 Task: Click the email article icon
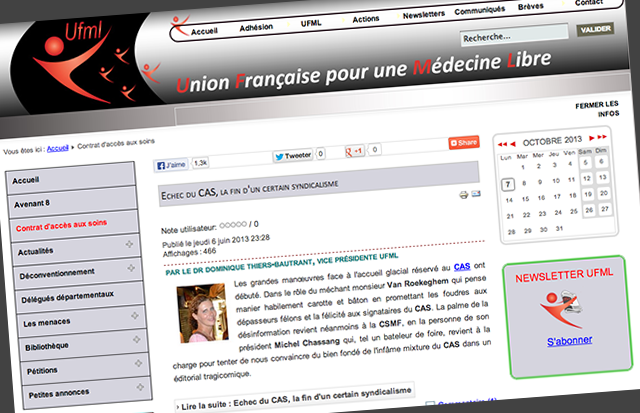[476, 194]
